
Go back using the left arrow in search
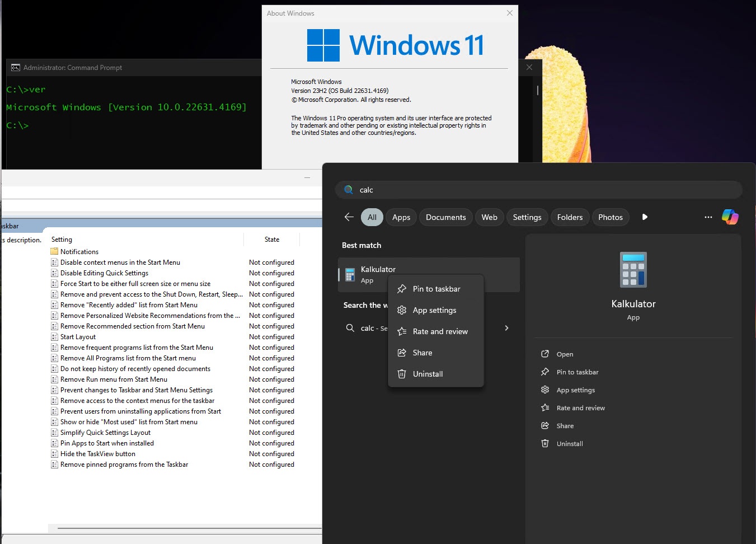[x=349, y=217]
